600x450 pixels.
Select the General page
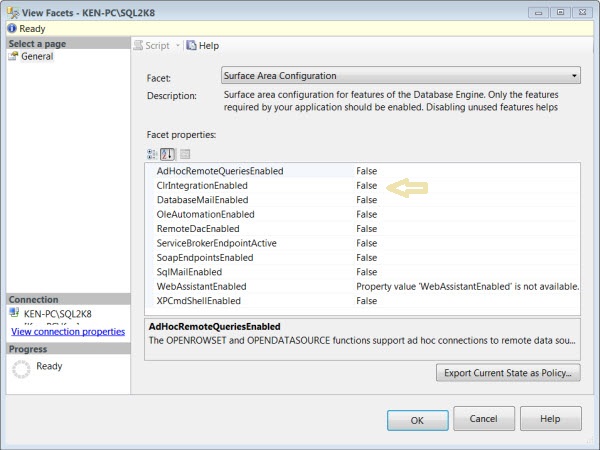click(x=37, y=56)
